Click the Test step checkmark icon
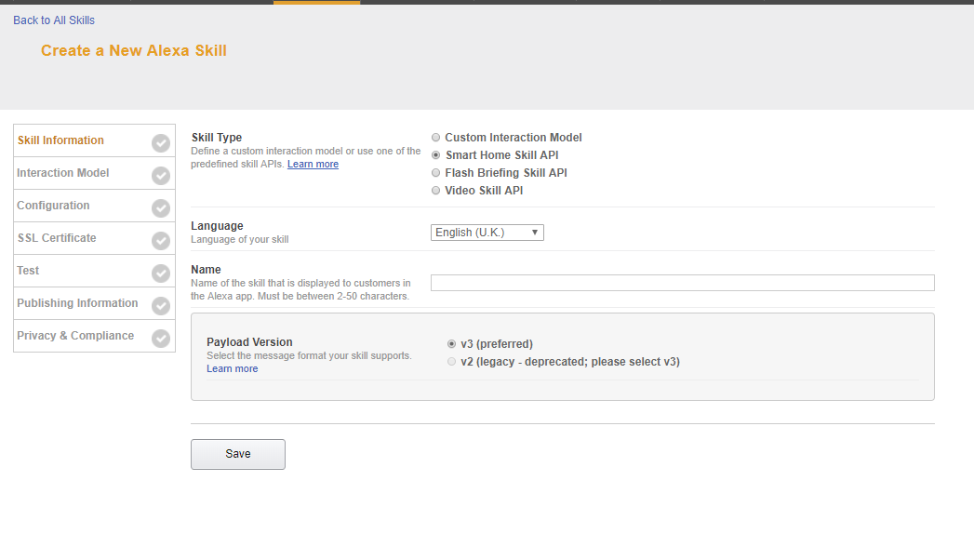The width and height of the screenshot is (974, 560). click(x=161, y=273)
